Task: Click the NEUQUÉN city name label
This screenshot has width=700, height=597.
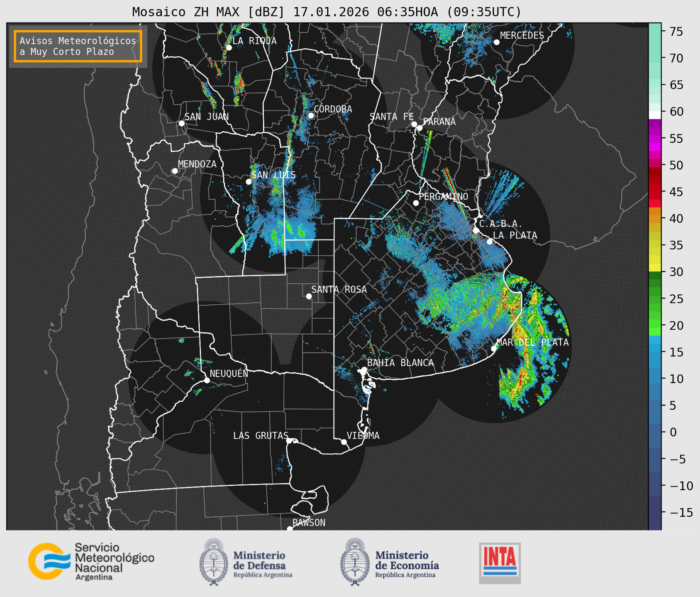Action: point(229,373)
